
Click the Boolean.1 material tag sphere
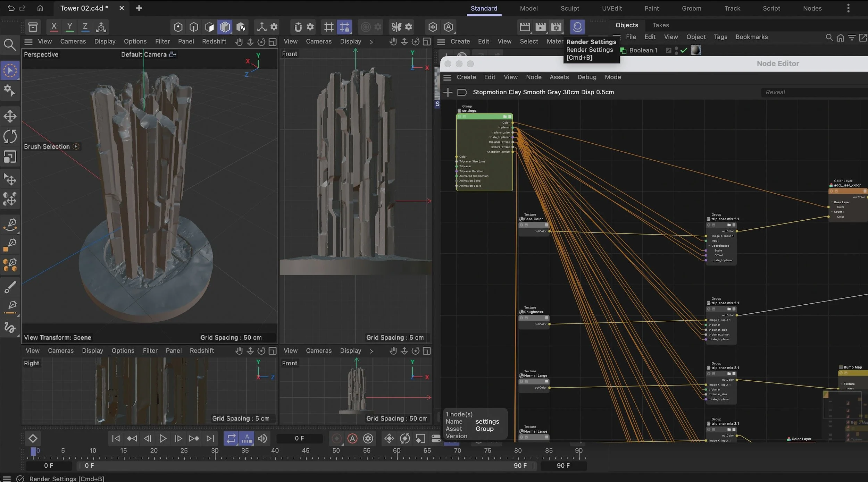pyautogui.click(x=695, y=50)
